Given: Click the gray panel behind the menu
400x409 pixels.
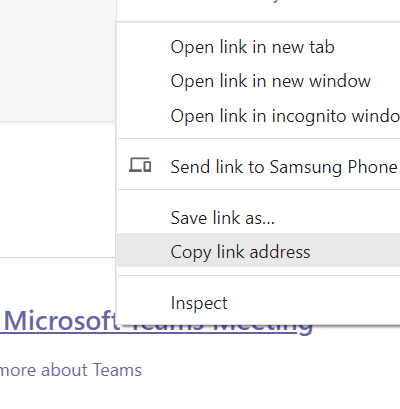Looking at the screenshot, I should [58, 60].
